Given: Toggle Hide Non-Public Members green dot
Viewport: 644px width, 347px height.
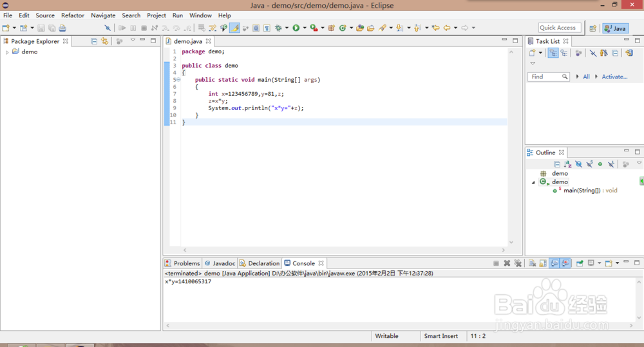Looking at the screenshot, I should pyautogui.click(x=600, y=164).
